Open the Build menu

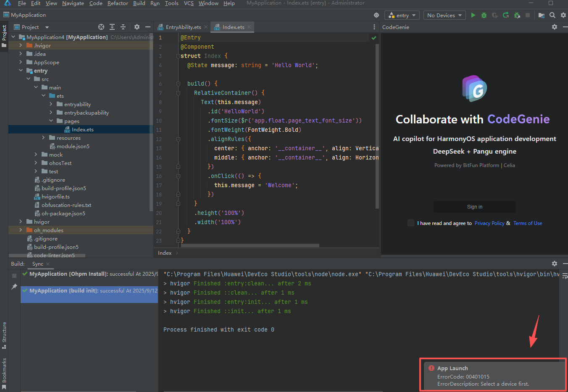(139, 3)
